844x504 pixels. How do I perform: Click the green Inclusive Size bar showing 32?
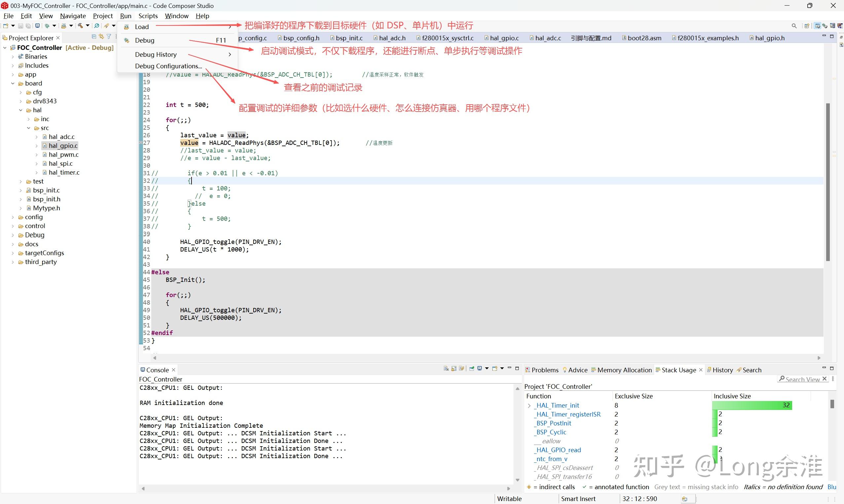[x=752, y=405]
